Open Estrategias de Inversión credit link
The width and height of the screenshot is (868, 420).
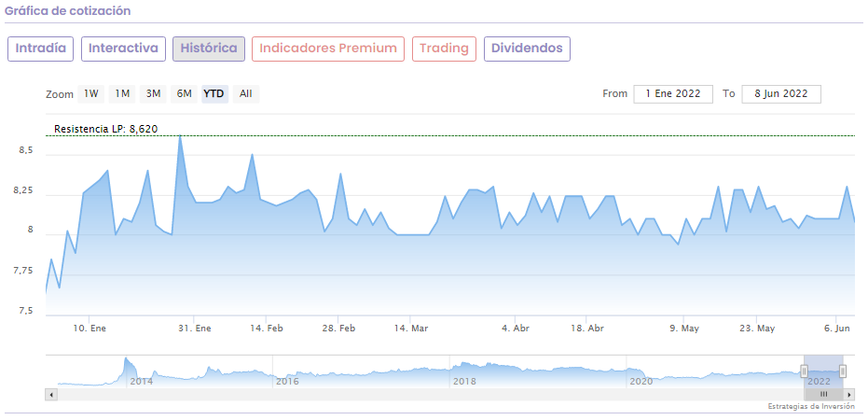point(811,407)
